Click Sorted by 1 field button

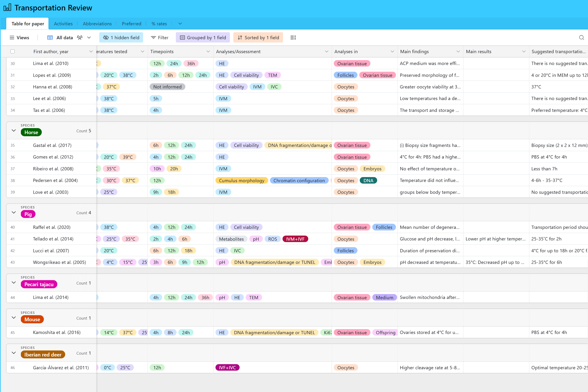pyautogui.click(x=258, y=38)
